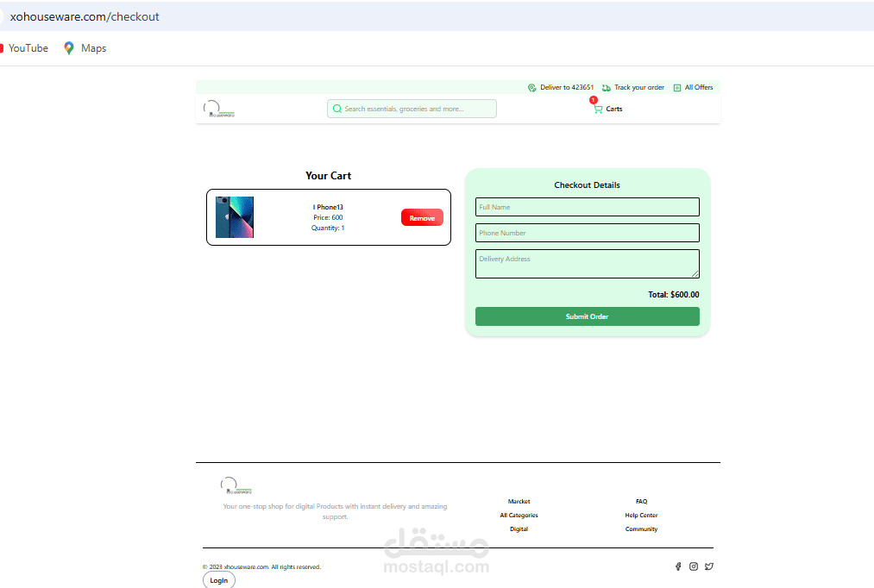Click Track your order link
The width and height of the screenshot is (874, 588).
[639, 87]
